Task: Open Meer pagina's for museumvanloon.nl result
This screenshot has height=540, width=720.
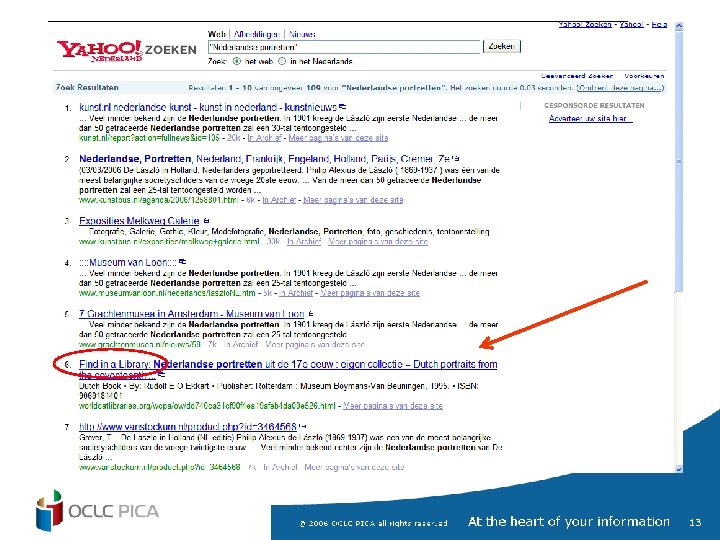Action: (x=370, y=292)
